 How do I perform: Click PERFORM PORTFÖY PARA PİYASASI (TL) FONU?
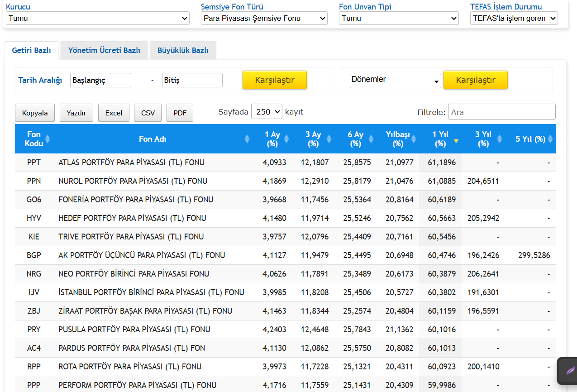[138, 385]
